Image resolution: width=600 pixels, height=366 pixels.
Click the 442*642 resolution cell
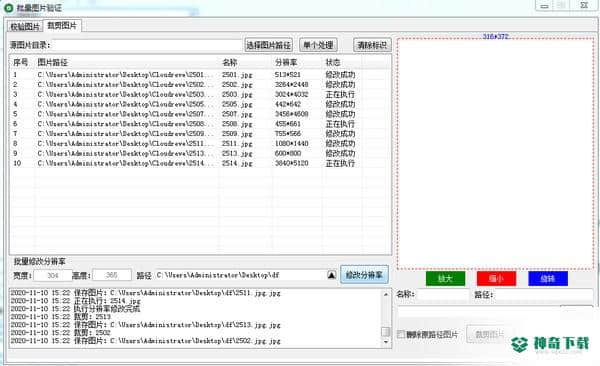(x=288, y=104)
